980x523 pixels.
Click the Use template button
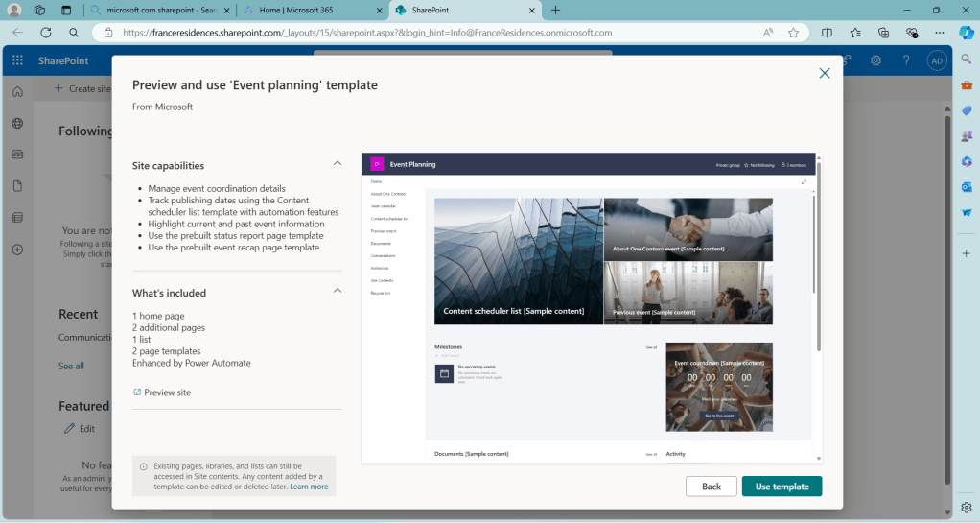(782, 487)
